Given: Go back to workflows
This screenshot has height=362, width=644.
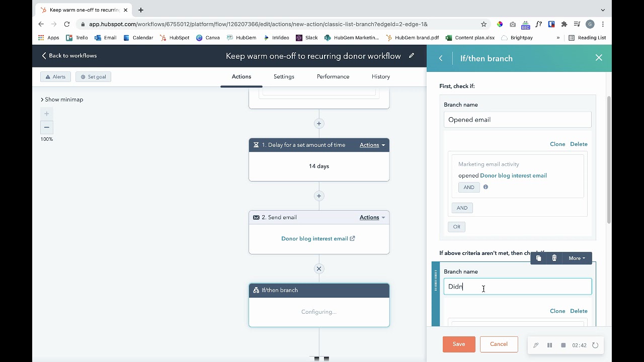Looking at the screenshot, I should 69,55.
